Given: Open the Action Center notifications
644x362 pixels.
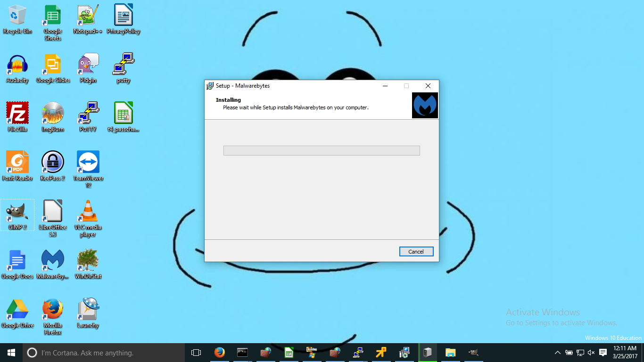Looking at the screenshot, I should 603,353.
